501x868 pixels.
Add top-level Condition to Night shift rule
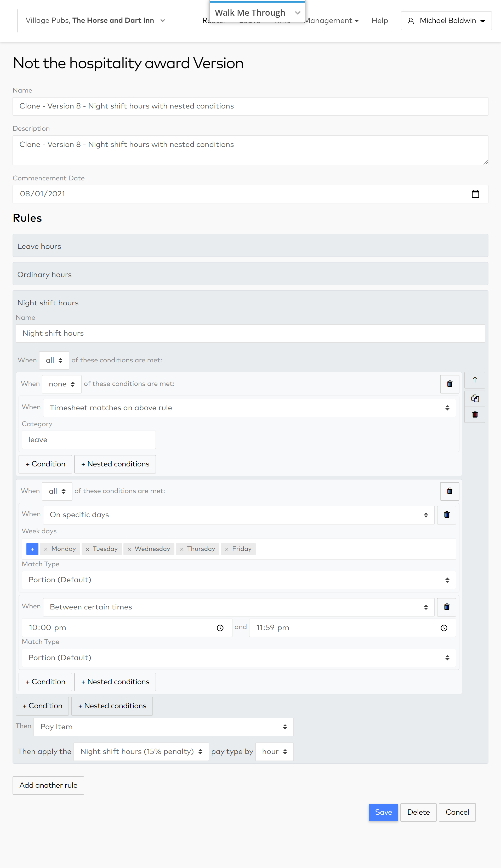tap(42, 706)
